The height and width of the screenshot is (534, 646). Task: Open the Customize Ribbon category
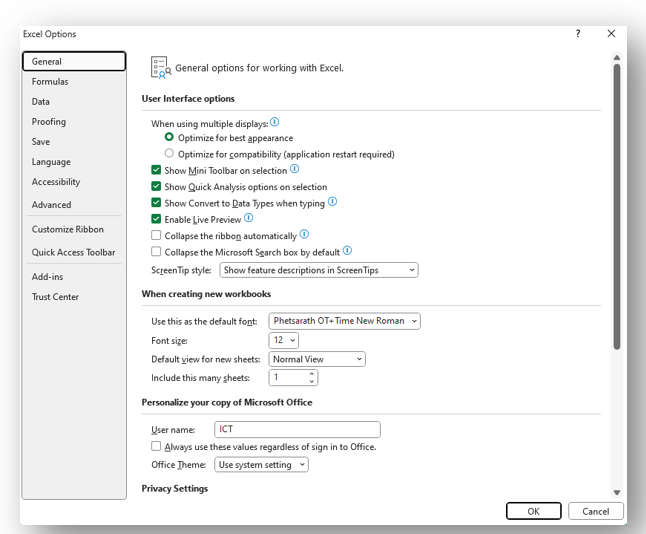pyautogui.click(x=67, y=229)
